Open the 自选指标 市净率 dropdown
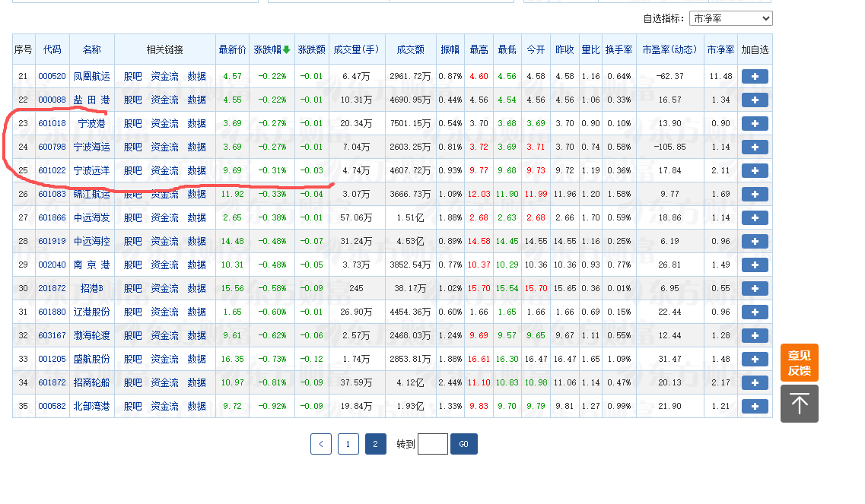The height and width of the screenshot is (504, 865). (730, 19)
